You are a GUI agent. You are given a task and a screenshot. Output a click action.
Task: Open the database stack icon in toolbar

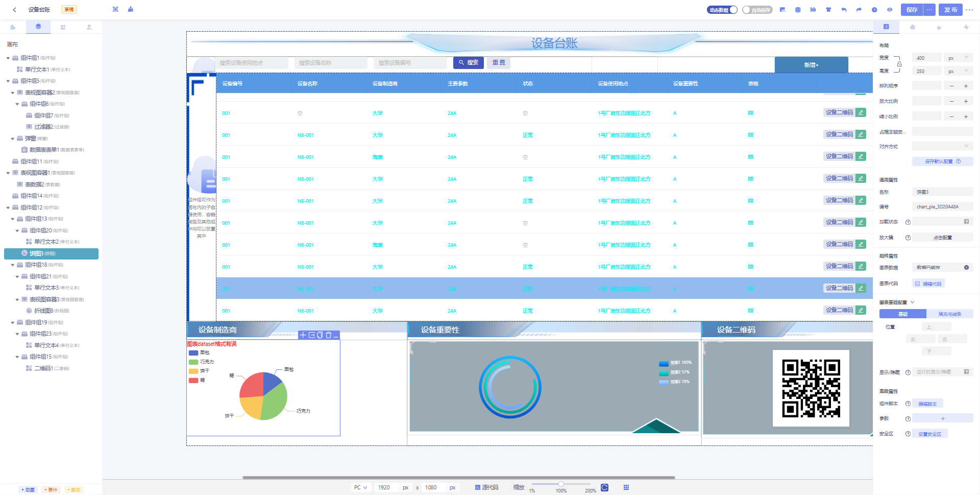click(798, 10)
